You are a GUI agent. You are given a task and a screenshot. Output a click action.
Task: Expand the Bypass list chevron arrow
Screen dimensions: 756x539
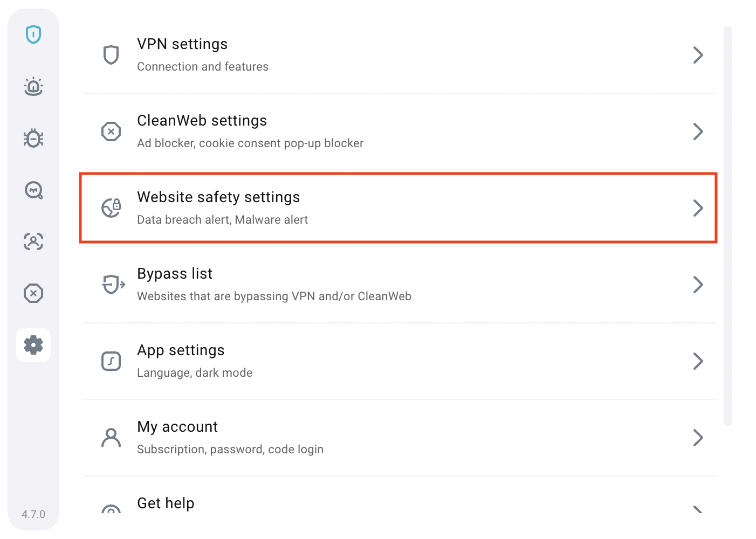coord(698,285)
